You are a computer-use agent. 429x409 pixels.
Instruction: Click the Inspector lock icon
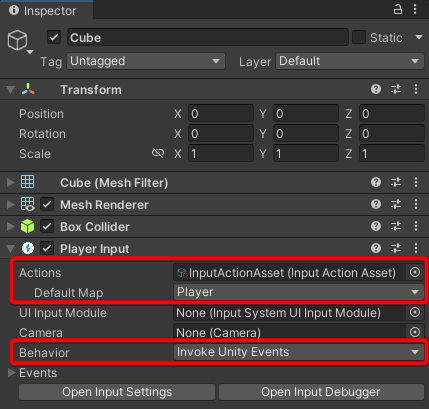point(397,9)
